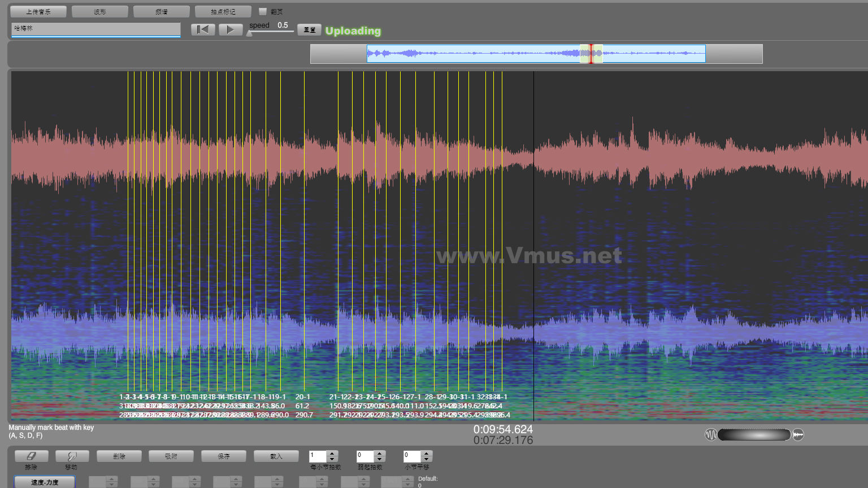Screen dimensions: 868x488
Task: Click the 删除 delete button
Action: pyautogui.click(x=119, y=456)
